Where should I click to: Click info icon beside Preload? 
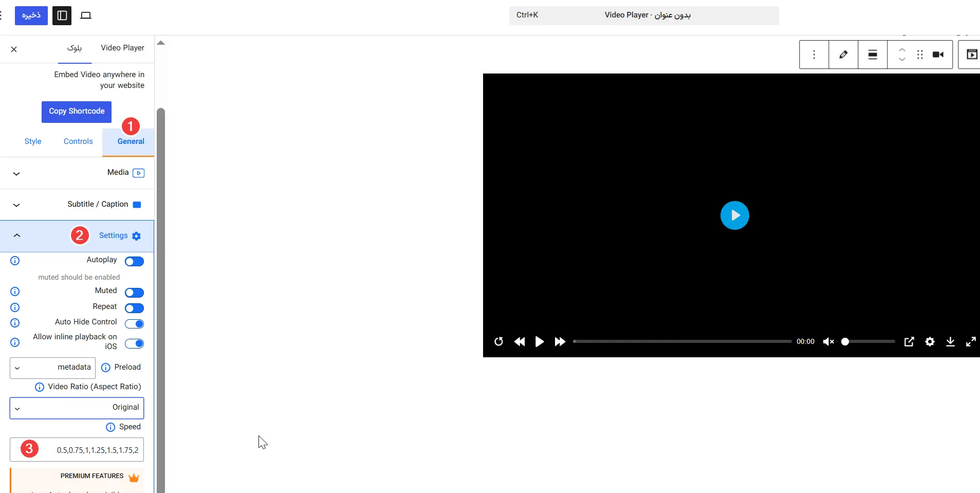coord(106,368)
